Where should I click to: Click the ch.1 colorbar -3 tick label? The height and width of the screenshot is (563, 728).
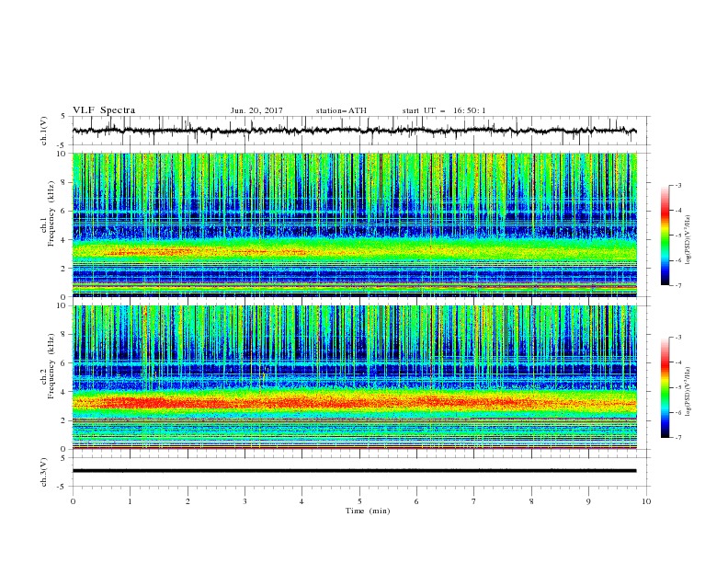[678, 185]
